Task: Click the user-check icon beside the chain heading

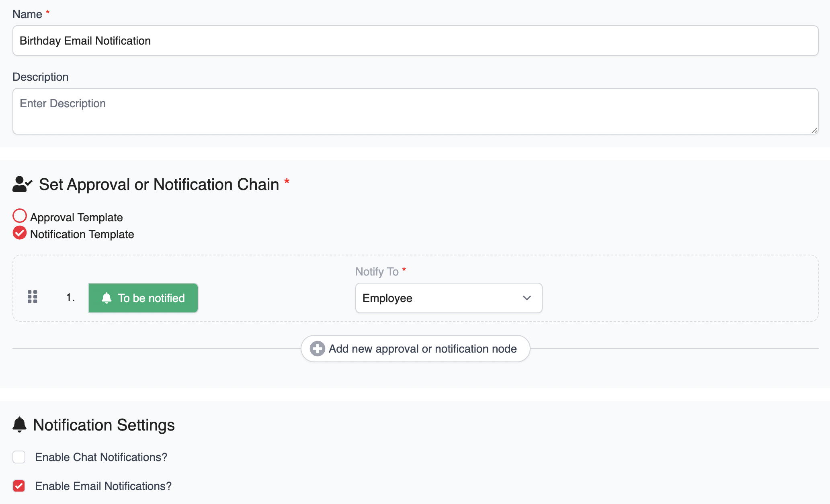Action: (22, 184)
